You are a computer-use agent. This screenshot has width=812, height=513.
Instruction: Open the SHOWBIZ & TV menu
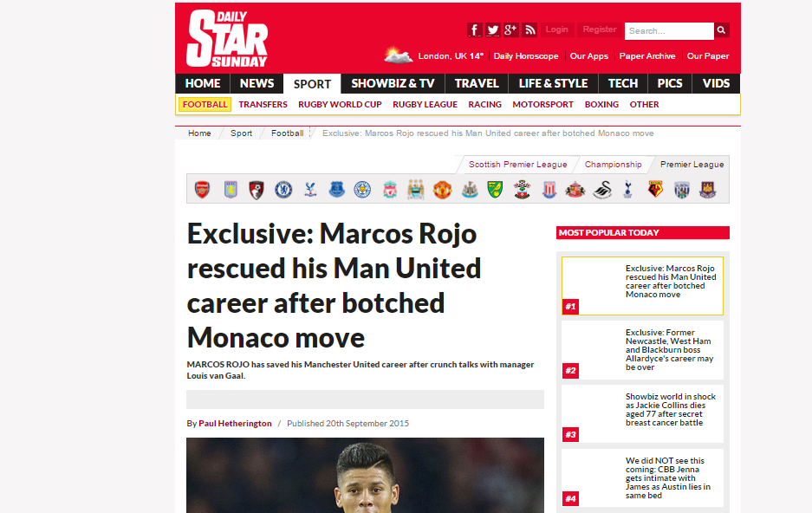click(x=393, y=83)
